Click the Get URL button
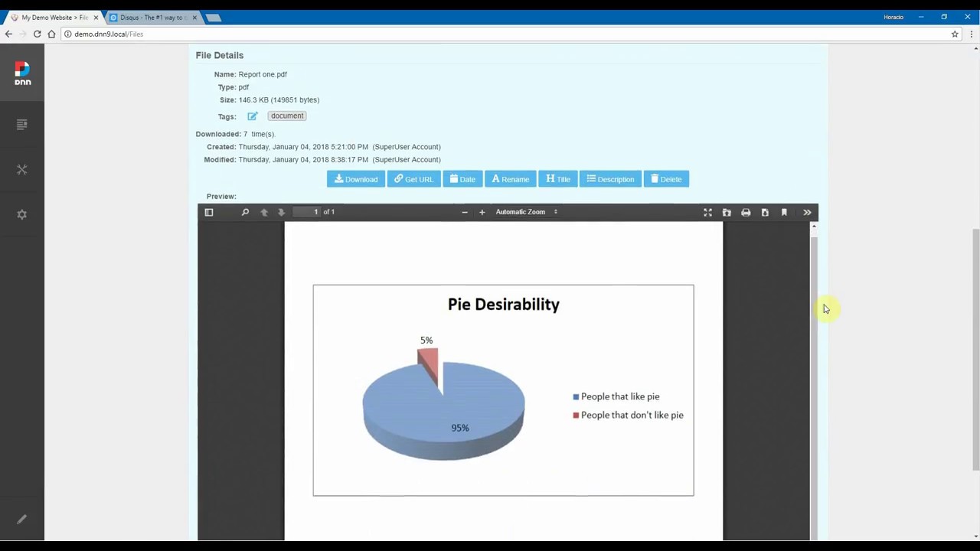The image size is (980, 551). pos(413,179)
